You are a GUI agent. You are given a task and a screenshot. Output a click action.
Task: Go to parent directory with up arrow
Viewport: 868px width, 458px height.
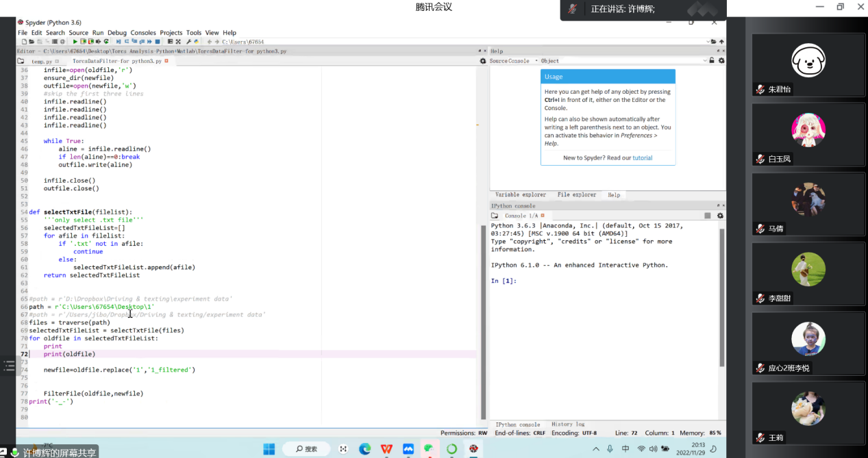point(721,42)
